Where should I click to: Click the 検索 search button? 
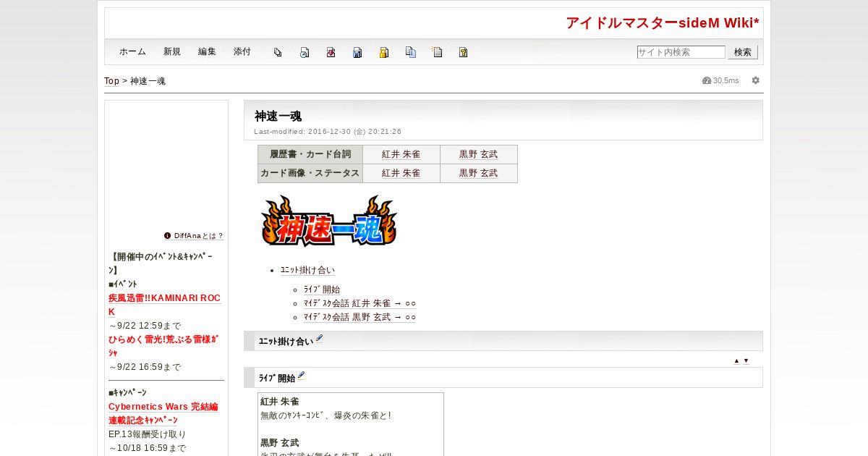743,52
